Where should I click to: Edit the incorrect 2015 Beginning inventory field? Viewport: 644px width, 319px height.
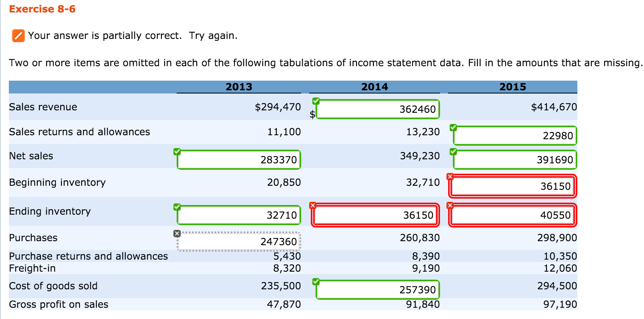(512, 186)
